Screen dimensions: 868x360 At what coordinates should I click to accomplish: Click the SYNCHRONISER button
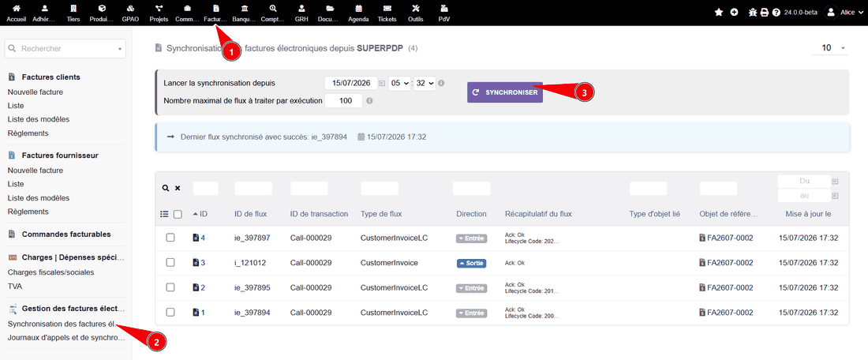505,92
